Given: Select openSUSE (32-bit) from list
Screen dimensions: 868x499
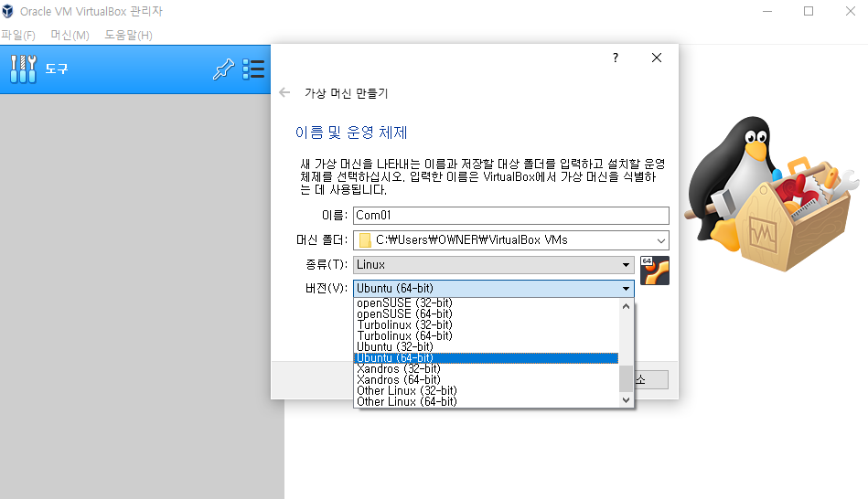Looking at the screenshot, I should point(486,303).
